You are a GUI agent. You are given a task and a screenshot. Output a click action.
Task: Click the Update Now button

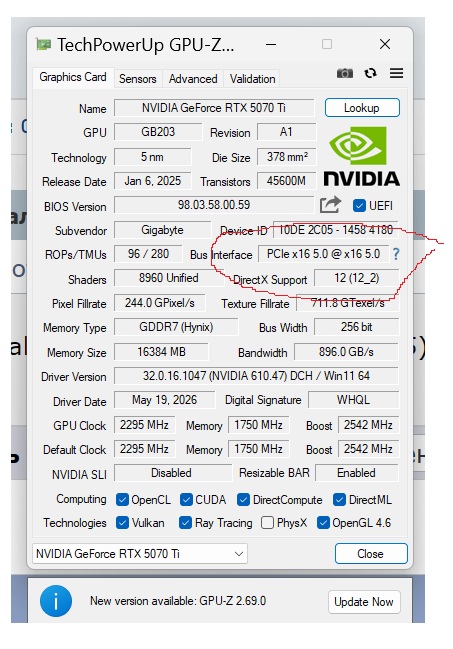[364, 601]
